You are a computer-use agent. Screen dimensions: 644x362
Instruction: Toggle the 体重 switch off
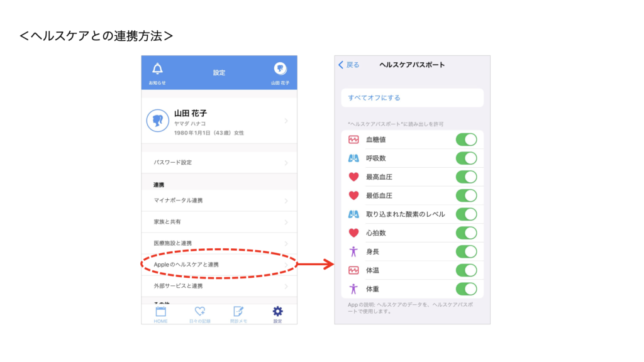pyautogui.click(x=466, y=289)
